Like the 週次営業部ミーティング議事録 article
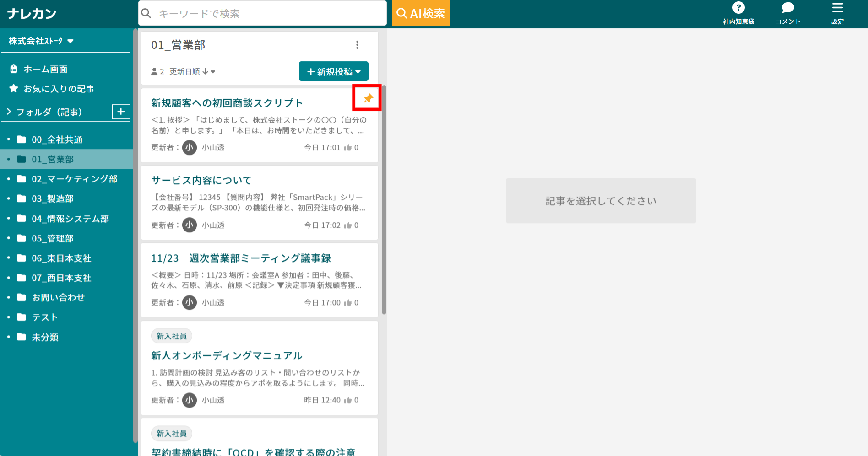The height and width of the screenshot is (456, 868). (x=349, y=302)
